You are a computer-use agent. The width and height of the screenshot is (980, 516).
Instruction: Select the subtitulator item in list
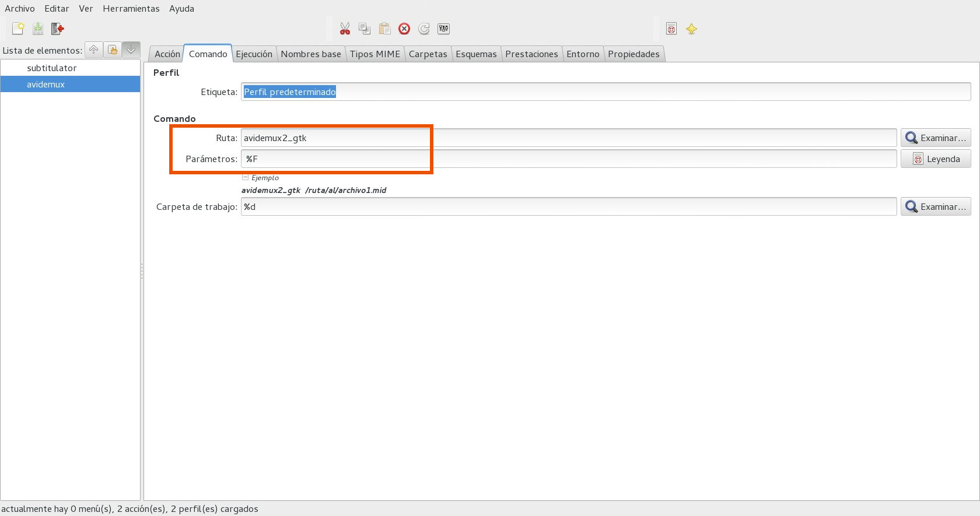tap(70, 68)
